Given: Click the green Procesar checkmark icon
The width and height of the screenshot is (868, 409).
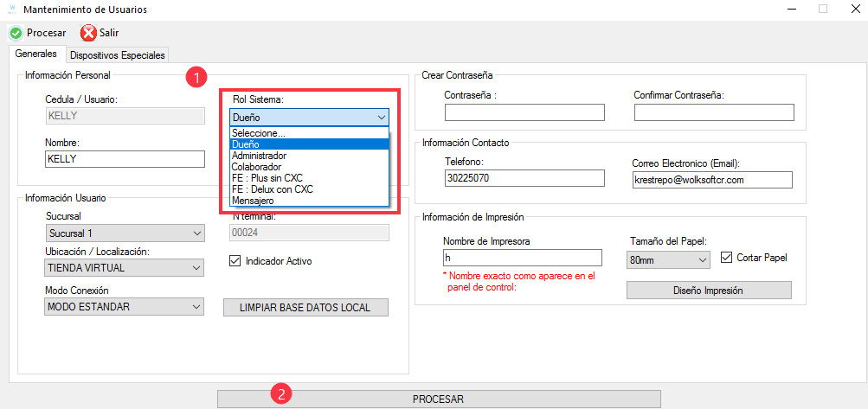Looking at the screenshot, I should click(16, 33).
